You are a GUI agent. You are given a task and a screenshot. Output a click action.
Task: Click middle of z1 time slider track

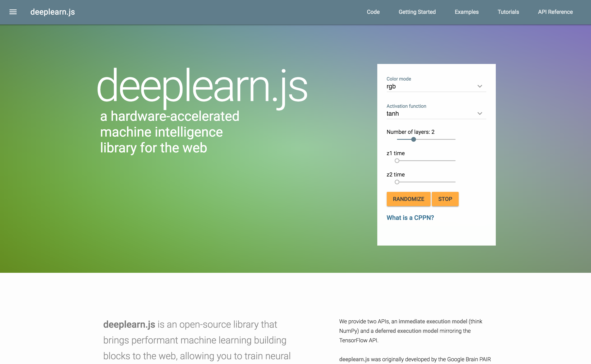426,160
